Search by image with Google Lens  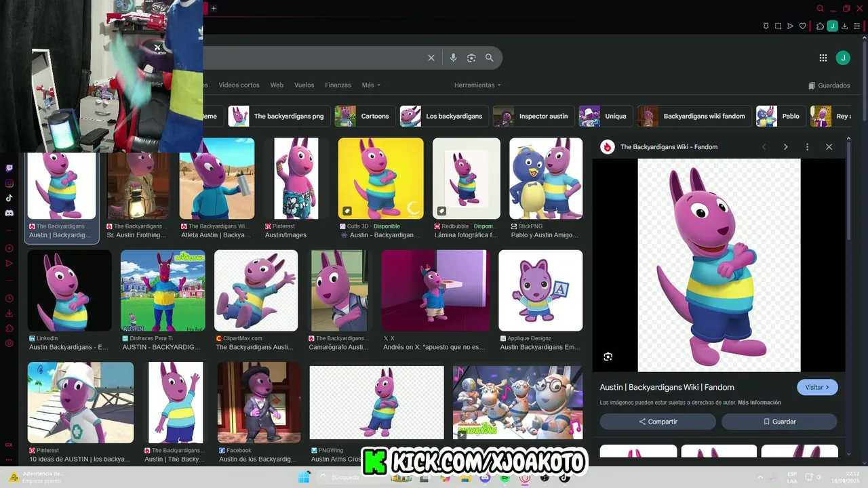471,58
